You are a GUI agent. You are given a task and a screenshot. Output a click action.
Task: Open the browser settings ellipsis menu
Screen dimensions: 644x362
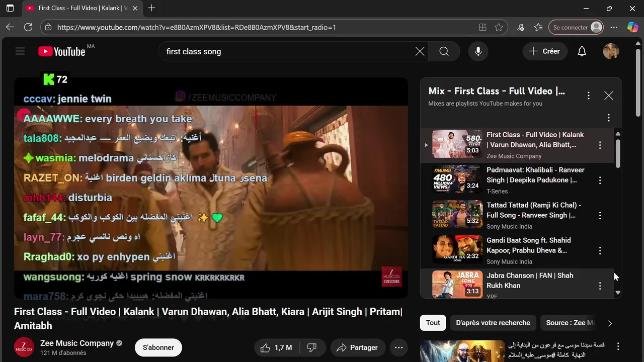pos(614,27)
